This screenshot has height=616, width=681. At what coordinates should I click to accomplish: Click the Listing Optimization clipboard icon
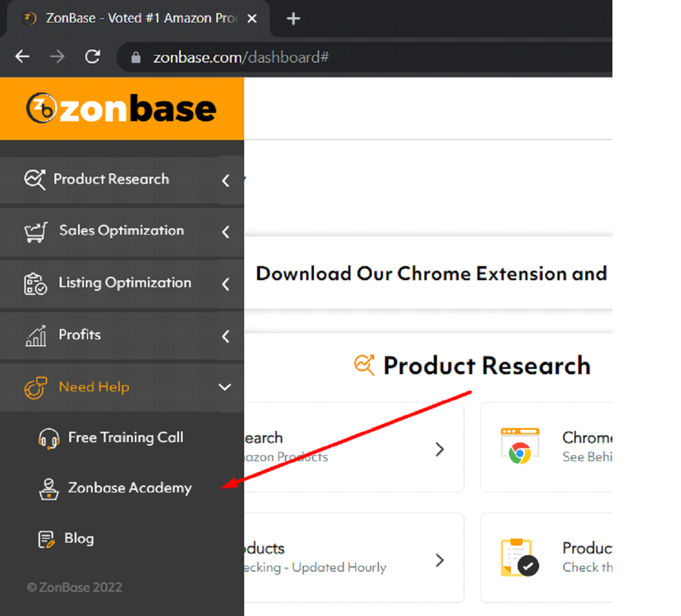[x=35, y=284]
